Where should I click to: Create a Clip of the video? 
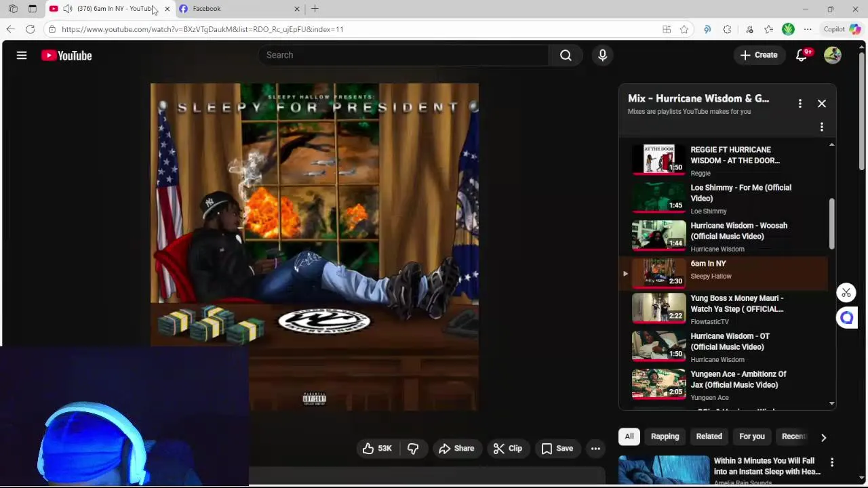(x=508, y=448)
